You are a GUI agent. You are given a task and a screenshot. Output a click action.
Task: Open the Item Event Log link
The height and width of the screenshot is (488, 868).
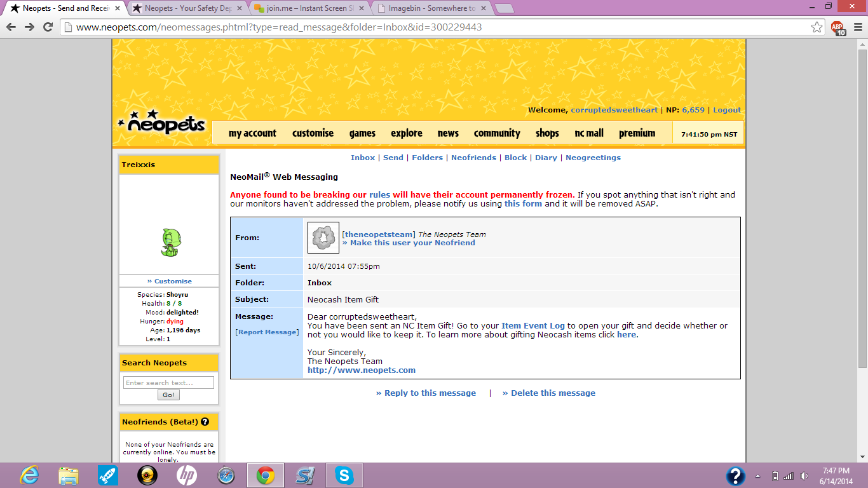tap(532, 326)
